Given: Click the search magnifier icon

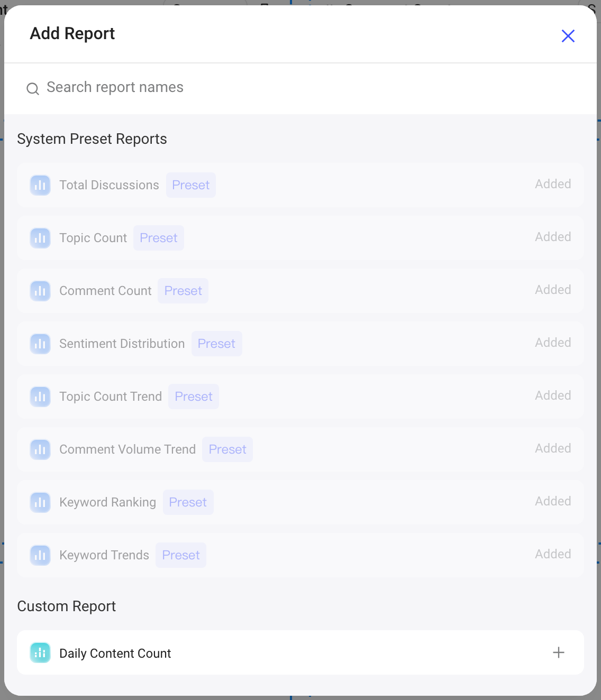Looking at the screenshot, I should point(33,88).
